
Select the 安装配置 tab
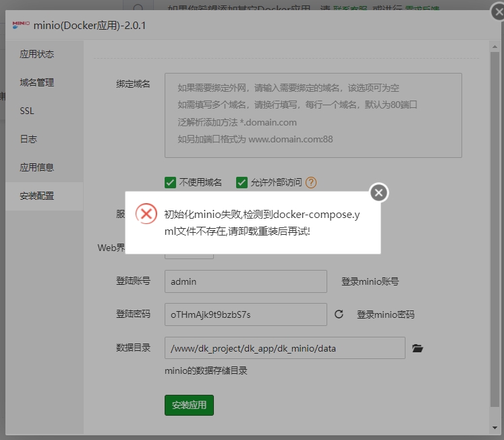pos(45,196)
